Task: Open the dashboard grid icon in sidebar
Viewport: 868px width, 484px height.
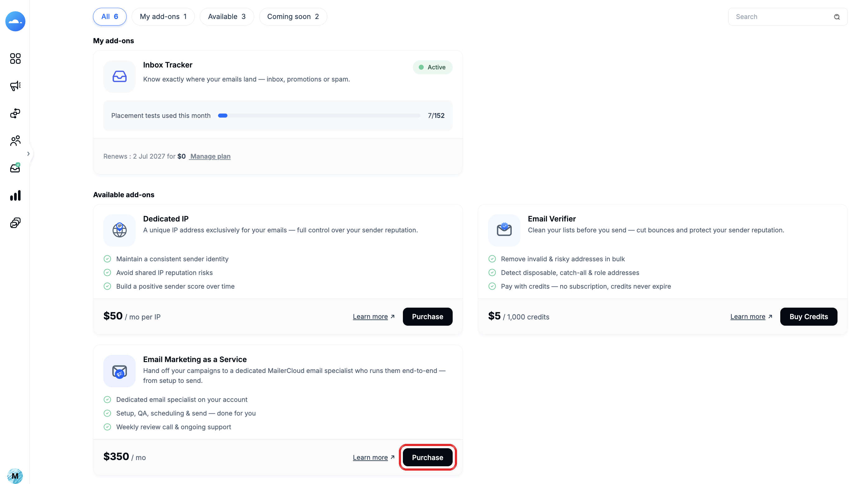Action: 15,58
